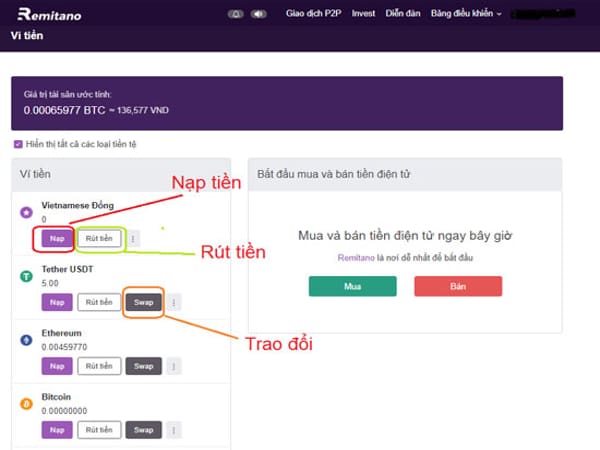Click 'Mua và bán tiền điện tử ngay bây giờ' text
The image size is (600, 450).
pos(405,236)
